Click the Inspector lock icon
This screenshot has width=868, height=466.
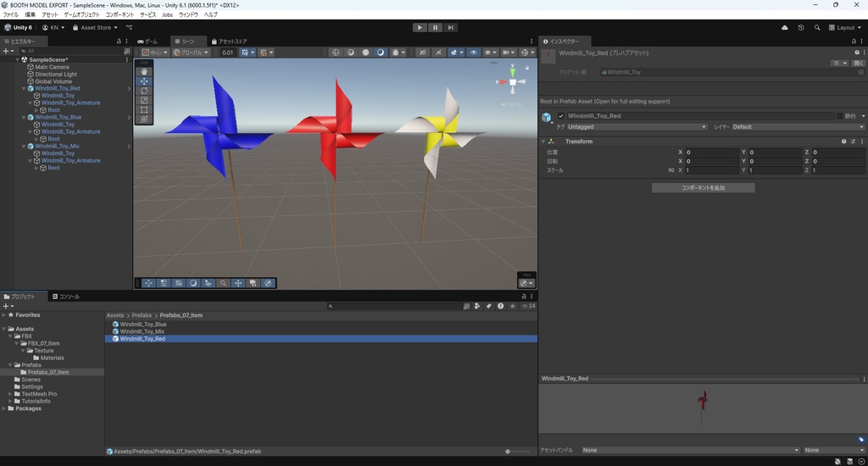854,41
